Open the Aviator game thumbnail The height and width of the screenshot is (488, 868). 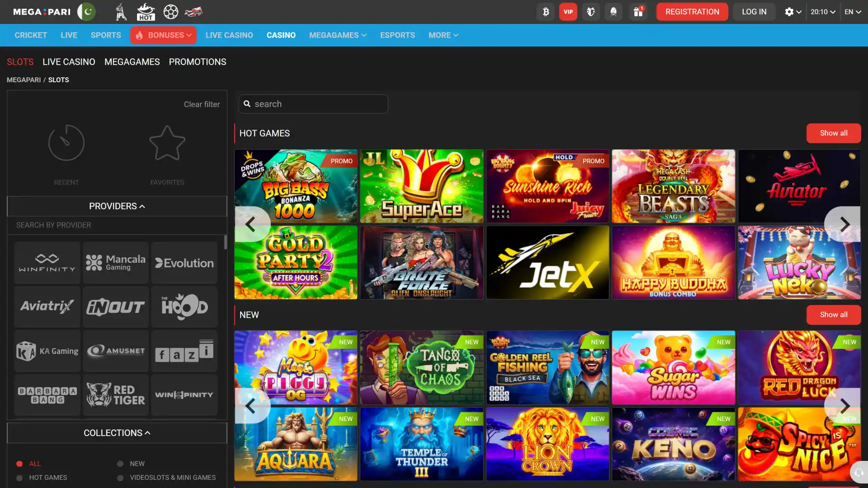pyautogui.click(x=799, y=186)
